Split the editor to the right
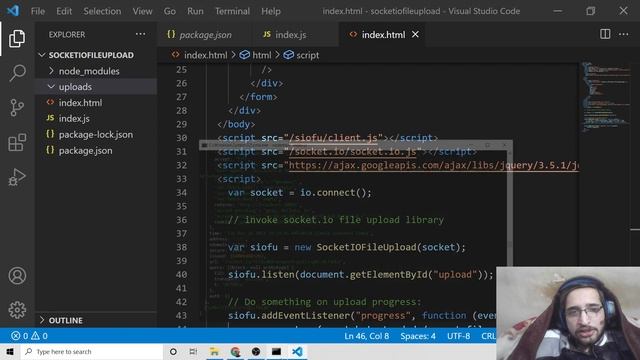The width and height of the screenshot is (640, 360). point(605,34)
